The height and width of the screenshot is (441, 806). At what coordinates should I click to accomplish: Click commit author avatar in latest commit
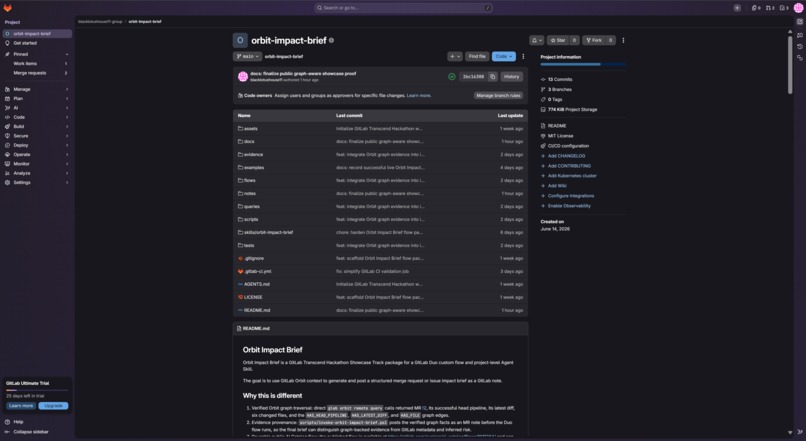tap(243, 77)
